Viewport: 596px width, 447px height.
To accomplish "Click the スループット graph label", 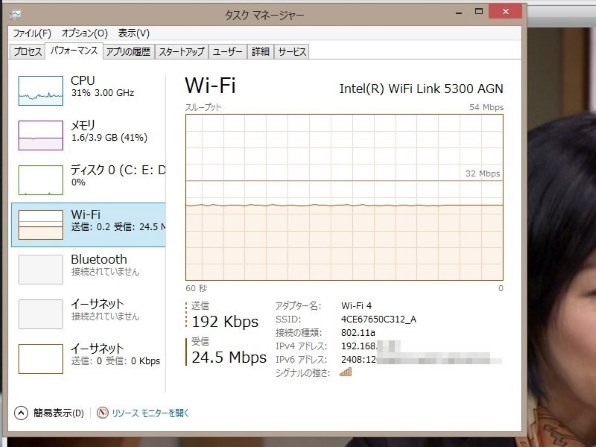I will point(203,107).
